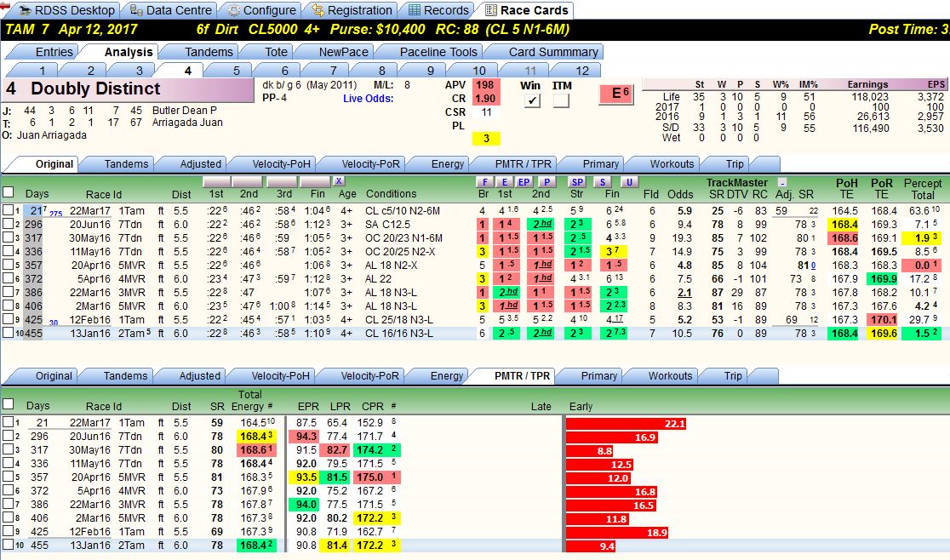Click the Conditions column header

click(391, 194)
